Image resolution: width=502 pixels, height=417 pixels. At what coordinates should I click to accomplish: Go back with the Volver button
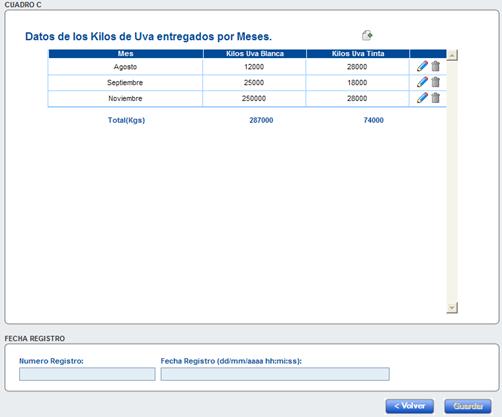410,406
